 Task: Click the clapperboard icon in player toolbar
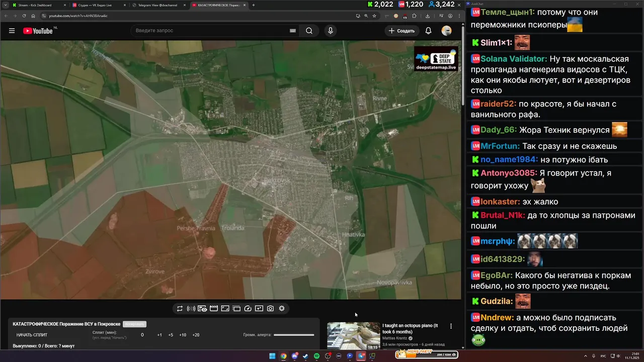pyautogui.click(x=214, y=308)
